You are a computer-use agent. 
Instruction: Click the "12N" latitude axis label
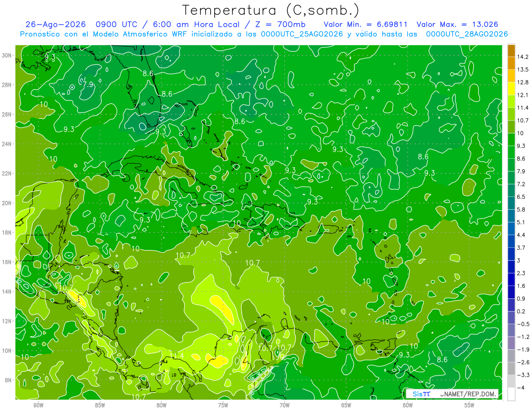click(7, 321)
